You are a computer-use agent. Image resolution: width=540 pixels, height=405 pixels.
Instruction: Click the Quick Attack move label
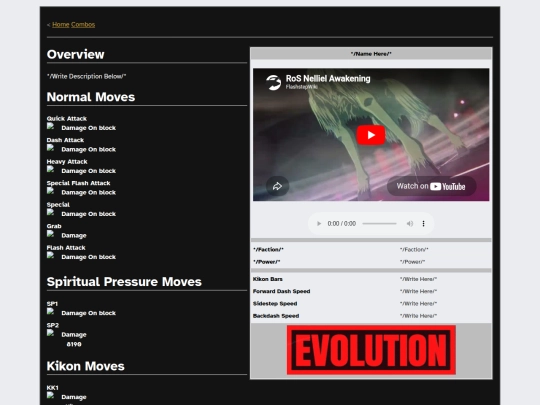coord(67,118)
